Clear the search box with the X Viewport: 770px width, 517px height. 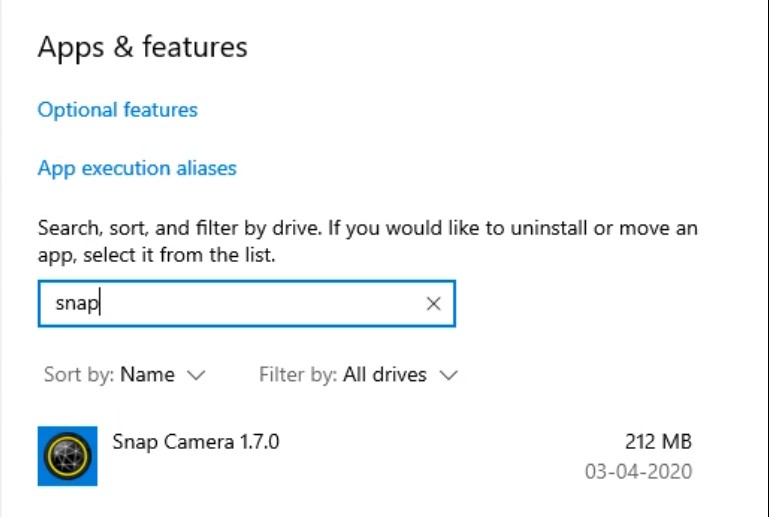point(433,304)
